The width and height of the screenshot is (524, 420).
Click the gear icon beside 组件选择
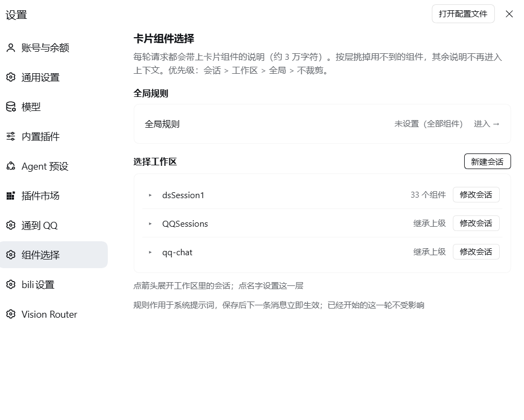point(11,255)
